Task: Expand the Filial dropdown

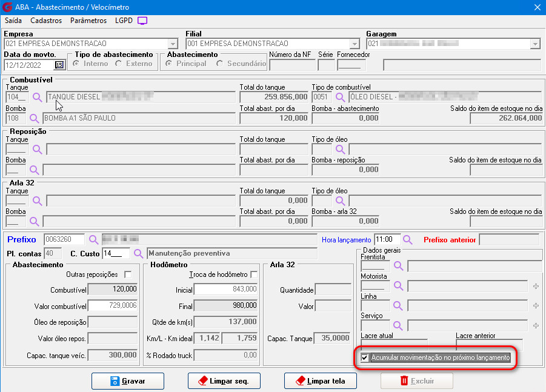Action: coord(355,44)
